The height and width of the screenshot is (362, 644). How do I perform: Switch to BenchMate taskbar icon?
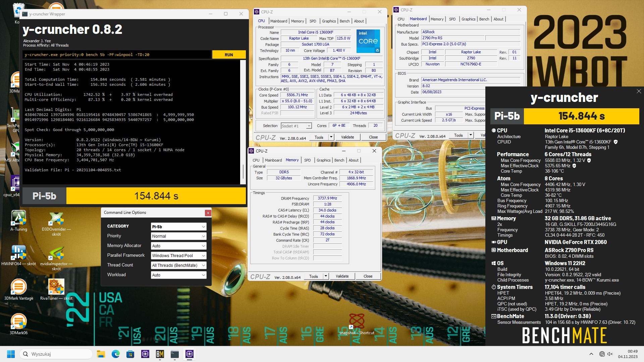[x=160, y=354]
